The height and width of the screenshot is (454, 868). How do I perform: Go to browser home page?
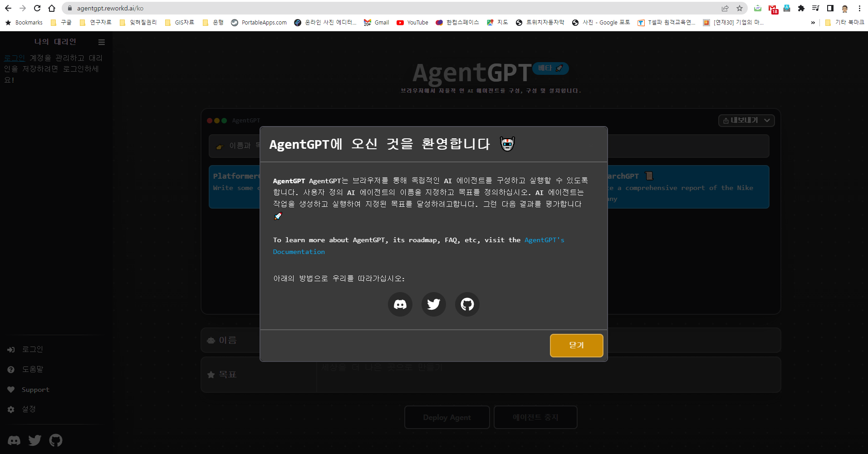(x=52, y=8)
